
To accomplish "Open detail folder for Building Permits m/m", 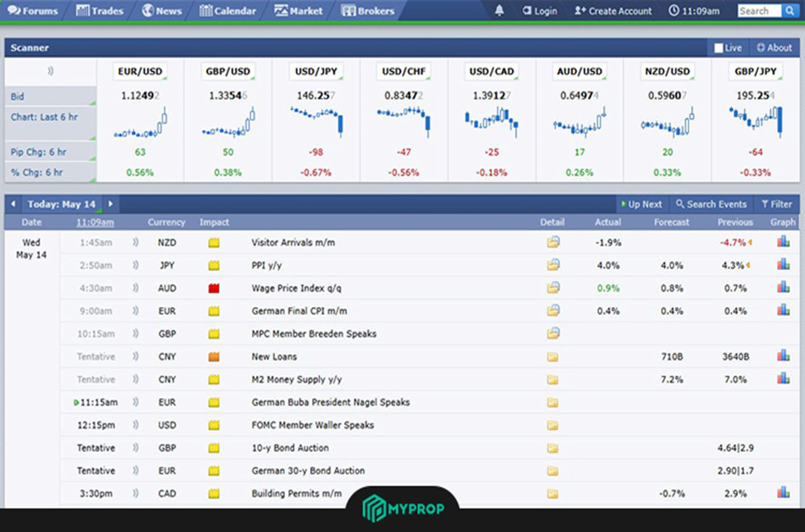I will click(553, 494).
